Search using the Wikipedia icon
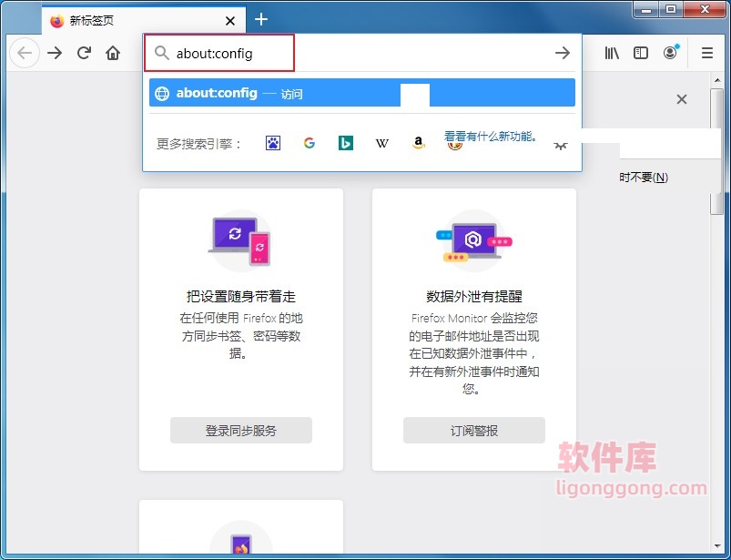Image resolution: width=731 pixels, height=560 pixels. 381,143
